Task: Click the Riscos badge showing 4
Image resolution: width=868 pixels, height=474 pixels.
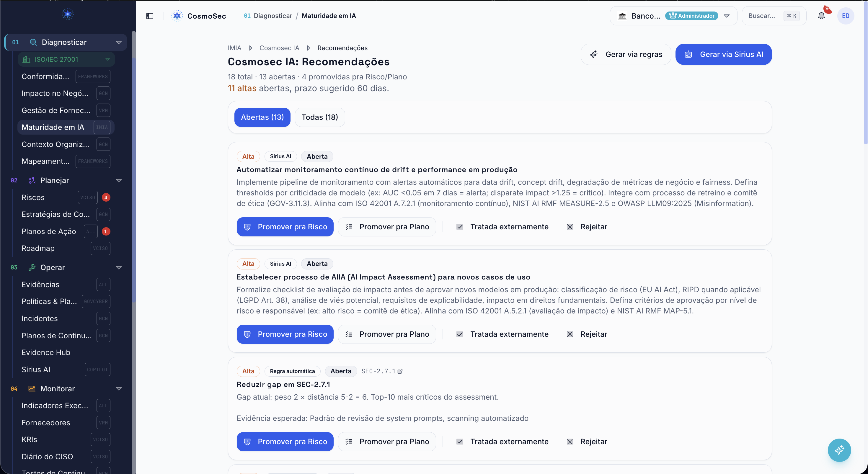Action: point(106,197)
